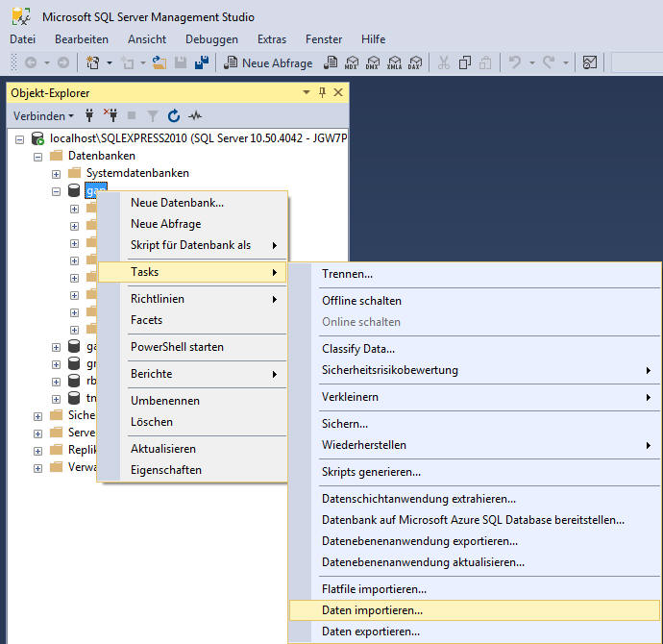The width and height of the screenshot is (663, 644).
Task: Select Daten exportieren...
Action: click(475, 632)
